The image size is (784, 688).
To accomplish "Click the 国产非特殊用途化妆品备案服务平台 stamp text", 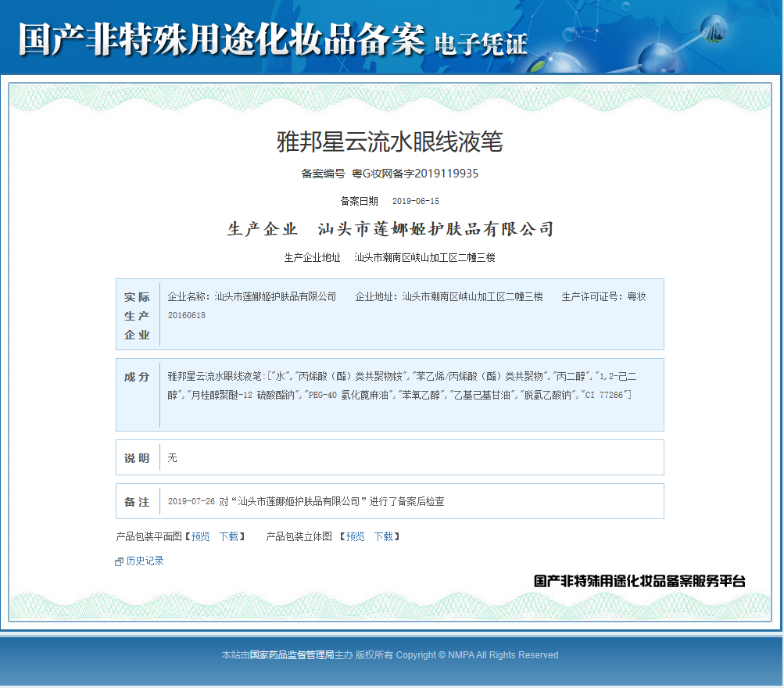I will pyautogui.click(x=639, y=581).
